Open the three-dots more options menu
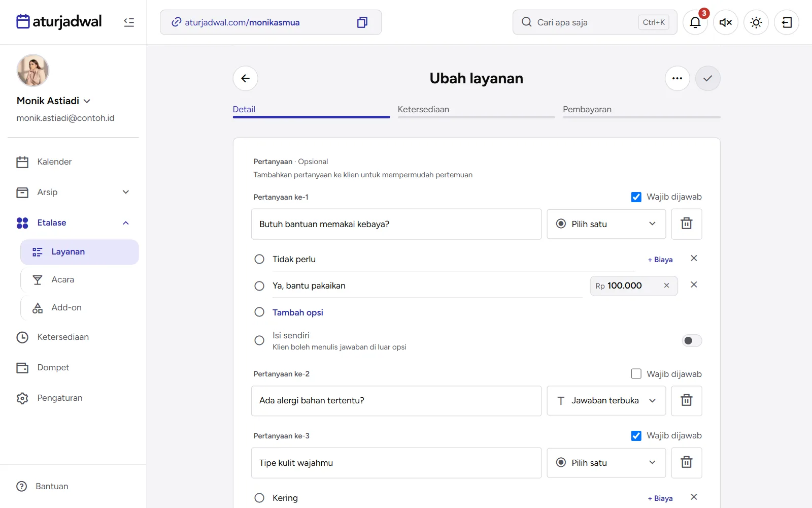The image size is (812, 508). pos(678,78)
